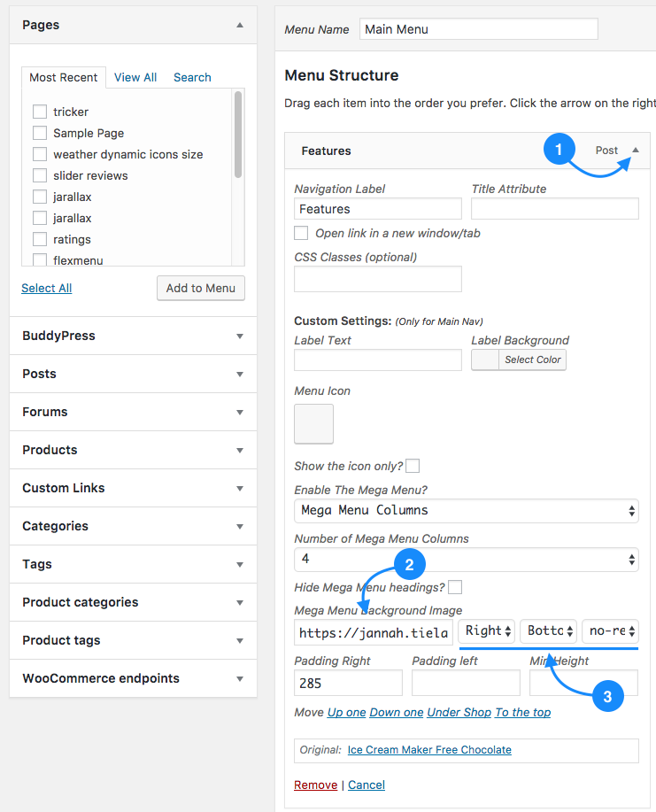Open the no-repeat dropdown

coord(611,631)
